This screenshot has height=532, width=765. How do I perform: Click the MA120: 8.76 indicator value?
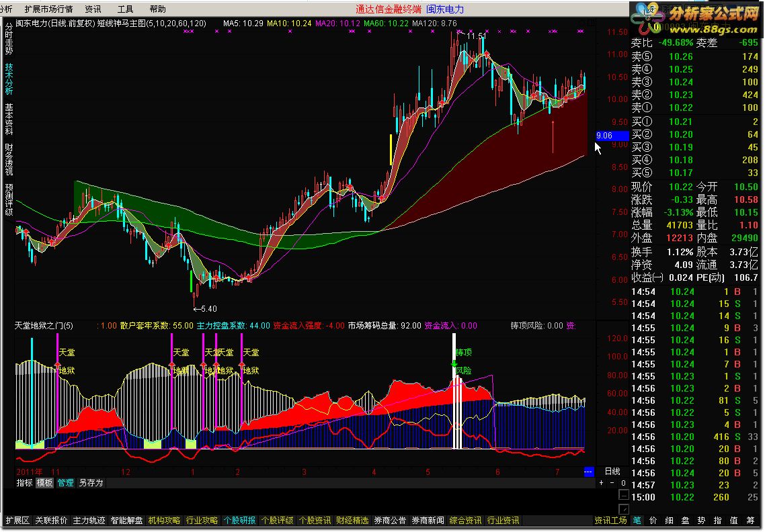click(434, 23)
